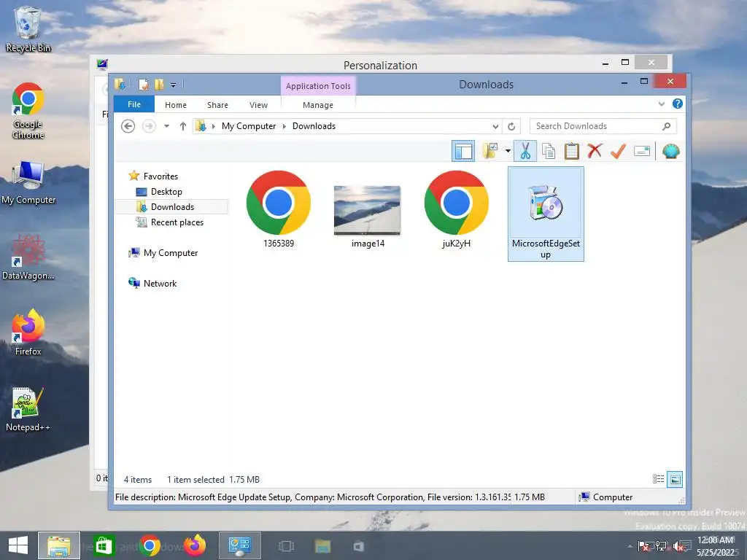Click the red X Delete toolbar icon
The image size is (747, 560).
[595, 151]
